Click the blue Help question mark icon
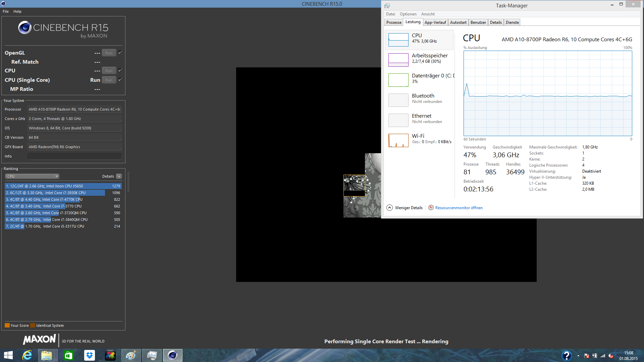The width and height of the screenshot is (644, 362). (x=567, y=356)
